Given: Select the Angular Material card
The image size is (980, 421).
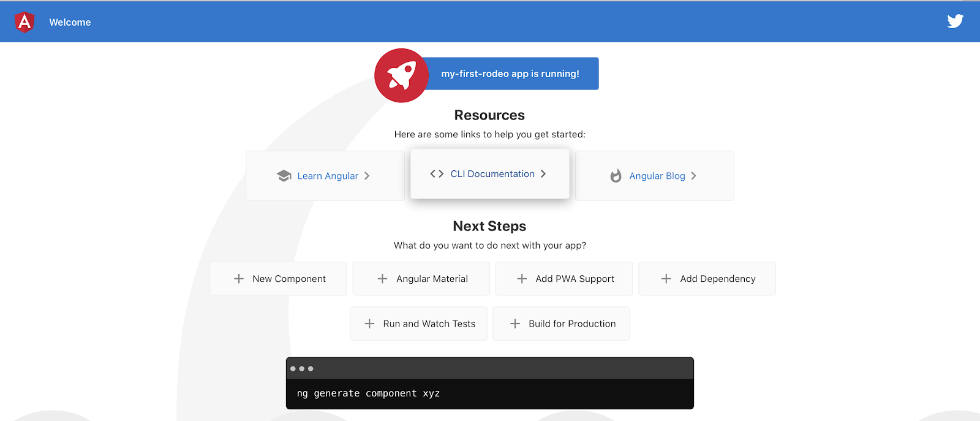Looking at the screenshot, I should (x=421, y=279).
